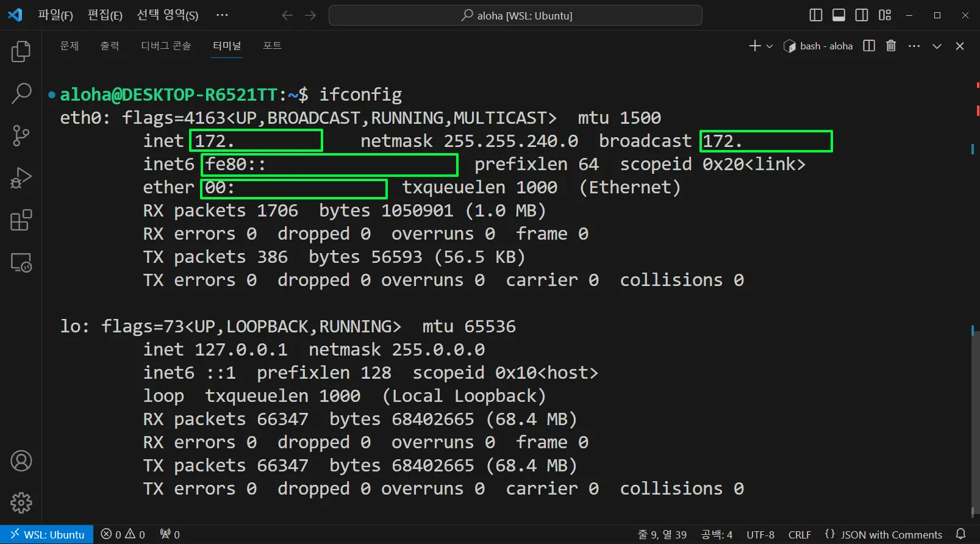Open the new terminal launch profile dropdown

click(x=770, y=46)
